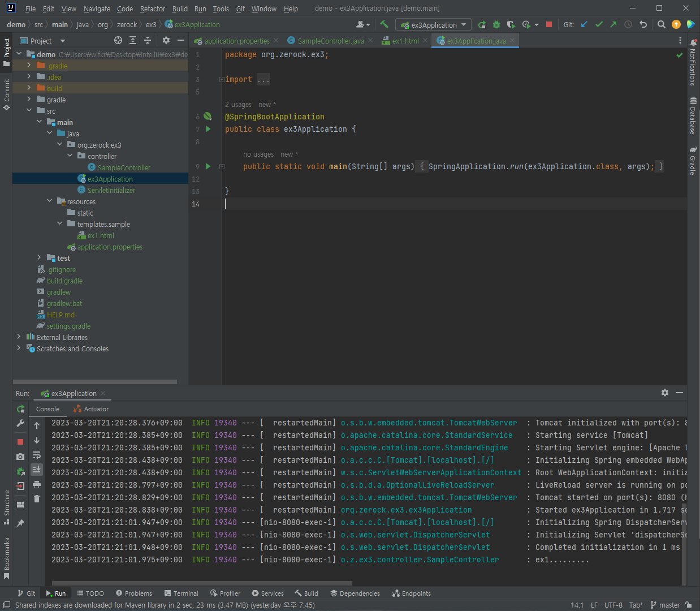Click the Build Project hammer icon

coord(384,24)
